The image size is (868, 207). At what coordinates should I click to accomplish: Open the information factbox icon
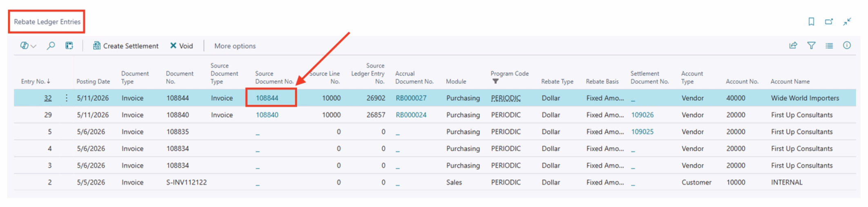[847, 46]
